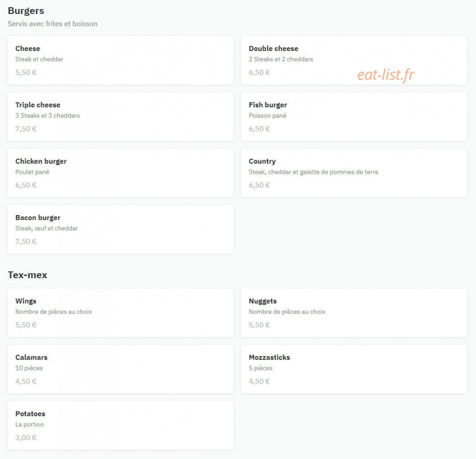The image size is (476, 459).
Task: Choose the Nuggets card
Action: tap(354, 313)
